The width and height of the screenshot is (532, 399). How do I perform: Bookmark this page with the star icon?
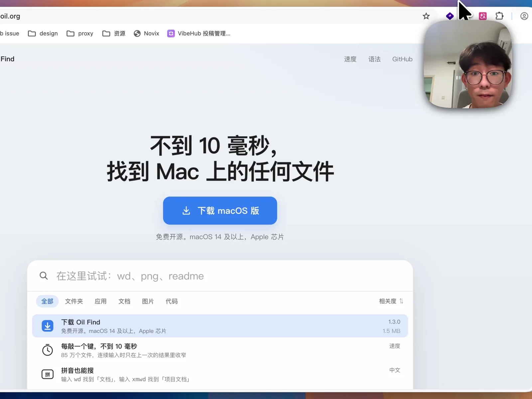coord(426,16)
